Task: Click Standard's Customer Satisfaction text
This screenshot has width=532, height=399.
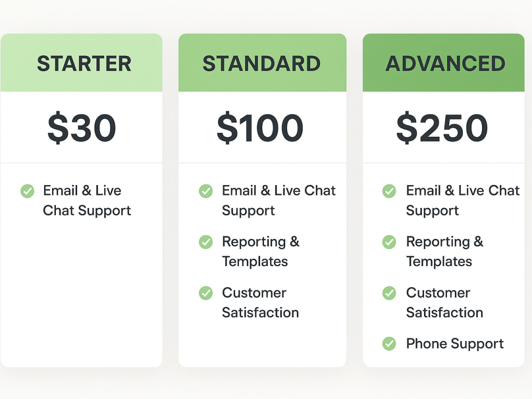Action: [x=260, y=303]
